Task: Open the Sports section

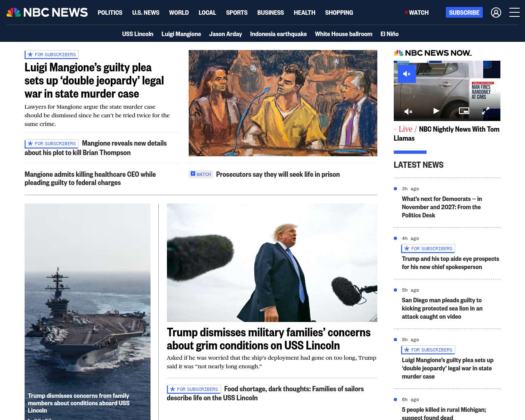Action: [237, 13]
